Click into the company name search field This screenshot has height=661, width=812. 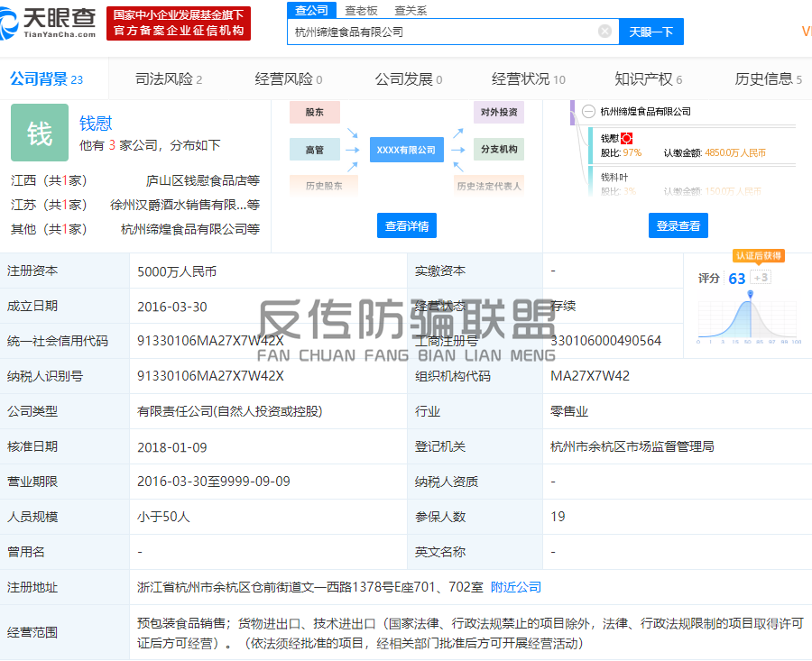coord(442,32)
